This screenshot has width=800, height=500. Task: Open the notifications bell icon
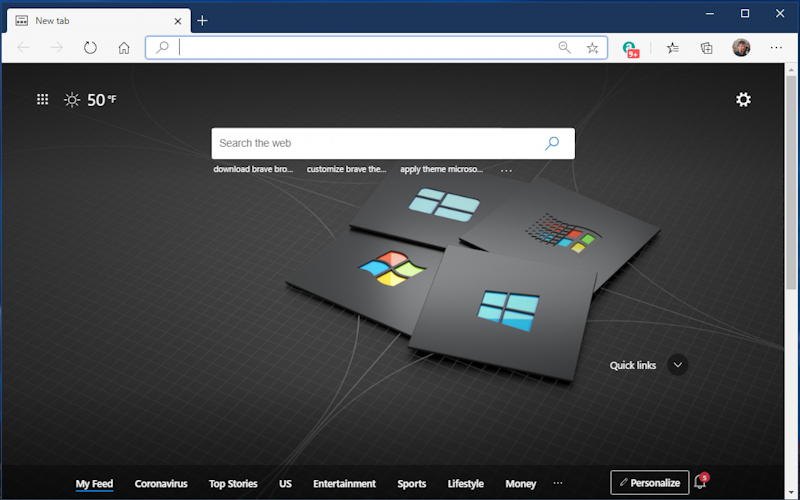pyautogui.click(x=700, y=483)
